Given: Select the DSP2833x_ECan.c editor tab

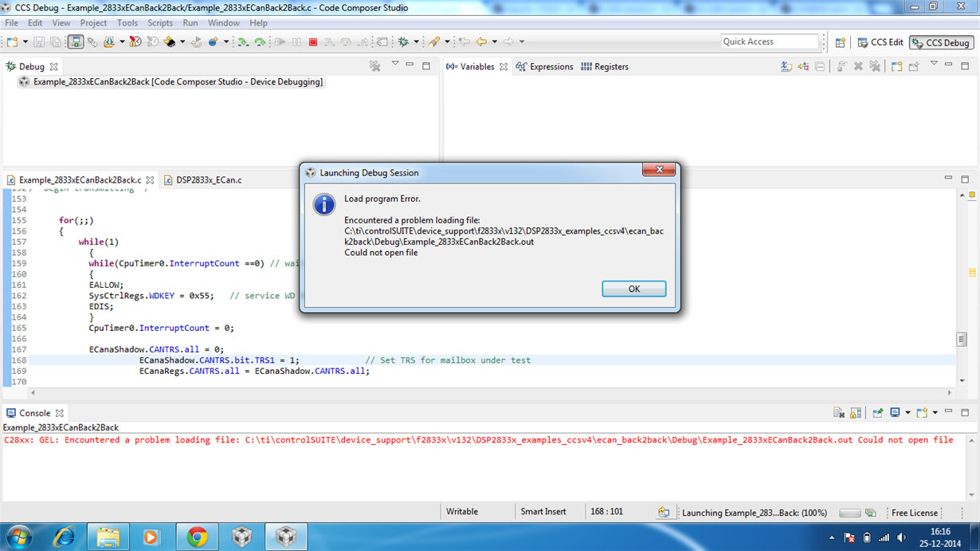Looking at the screenshot, I should (203, 180).
